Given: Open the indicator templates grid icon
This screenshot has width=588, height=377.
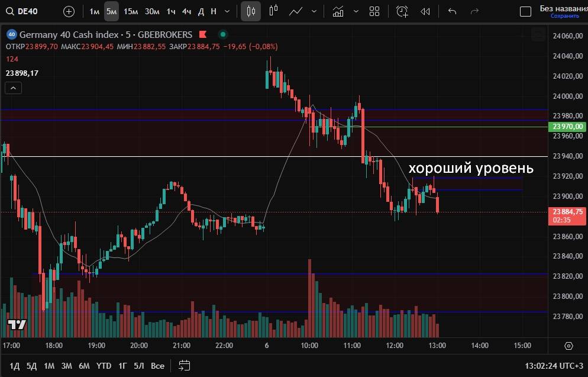Looking at the screenshot, I should [x=374, y=11].
